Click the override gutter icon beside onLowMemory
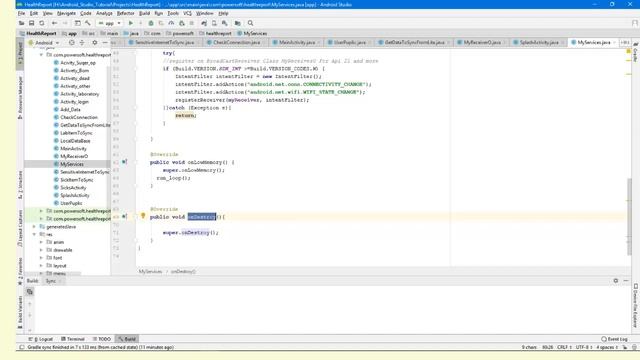The height and width of the screenshot is (360, 640). point(124,162)
